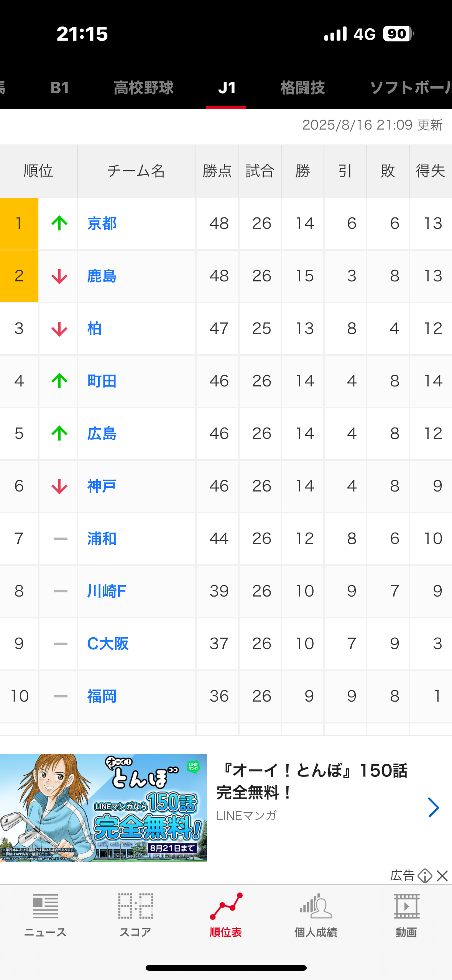Viewport: 452px width, 980px height.
Task: Open the 京都 team link
Action: pos(102,224)
